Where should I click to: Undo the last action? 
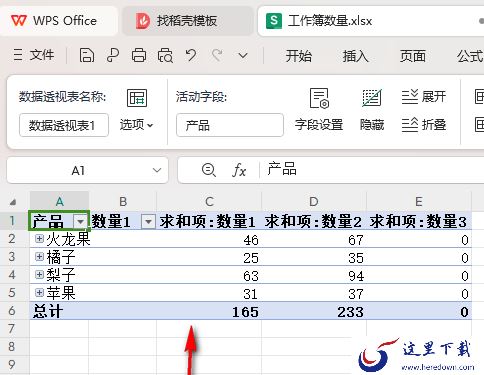pos(191,55)
